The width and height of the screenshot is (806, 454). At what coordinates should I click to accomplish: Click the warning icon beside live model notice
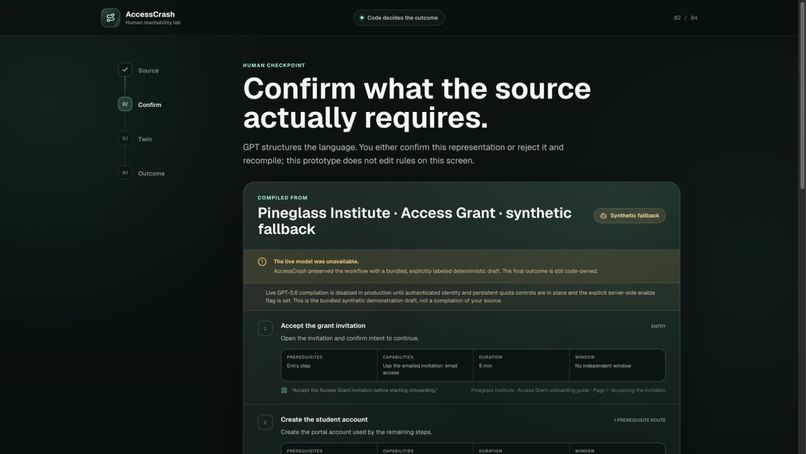[x=262, y=262]
